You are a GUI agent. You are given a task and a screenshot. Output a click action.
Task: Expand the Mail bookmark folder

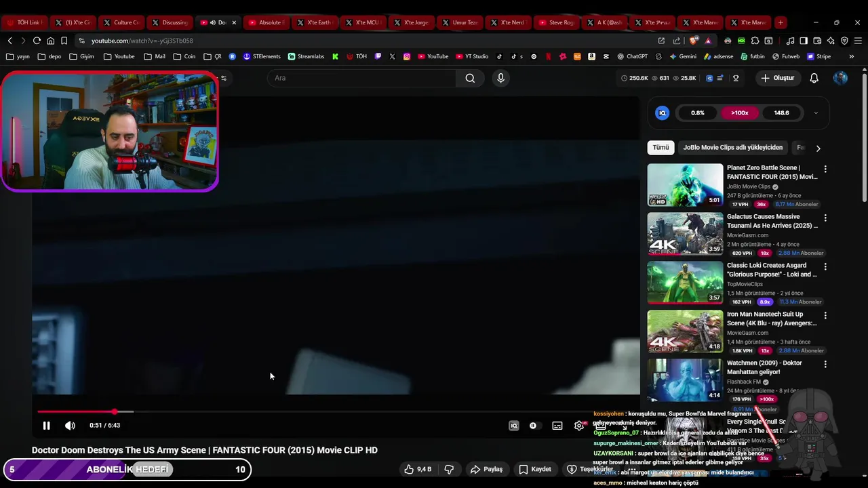155,56
